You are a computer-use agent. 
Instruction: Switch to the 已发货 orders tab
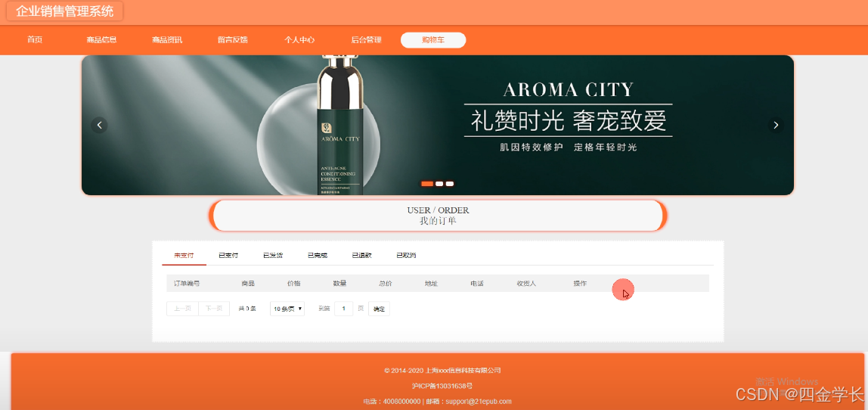point(272,256)
